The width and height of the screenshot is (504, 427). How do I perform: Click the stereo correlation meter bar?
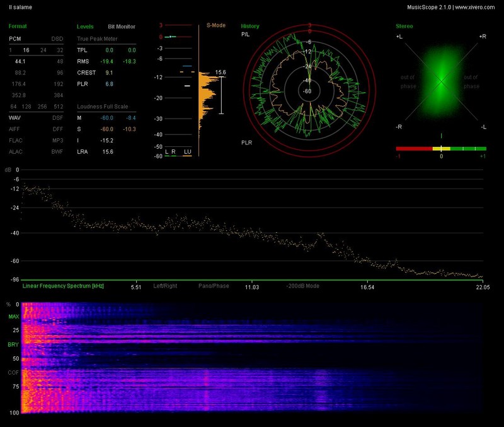441,149
